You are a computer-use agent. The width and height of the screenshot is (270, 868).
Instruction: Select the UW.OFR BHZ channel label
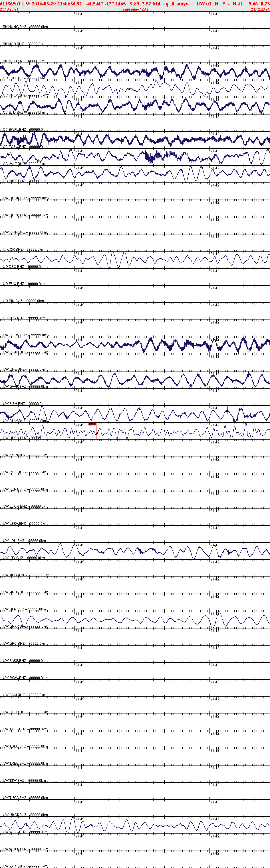(24, 609)
